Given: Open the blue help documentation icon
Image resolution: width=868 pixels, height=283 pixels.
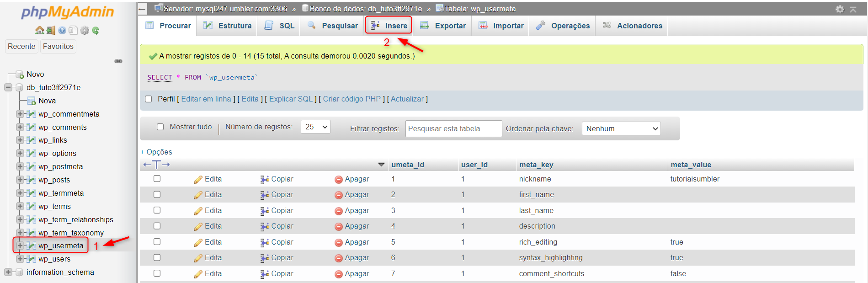Looking at the screenshot, I should click(62, 31).
